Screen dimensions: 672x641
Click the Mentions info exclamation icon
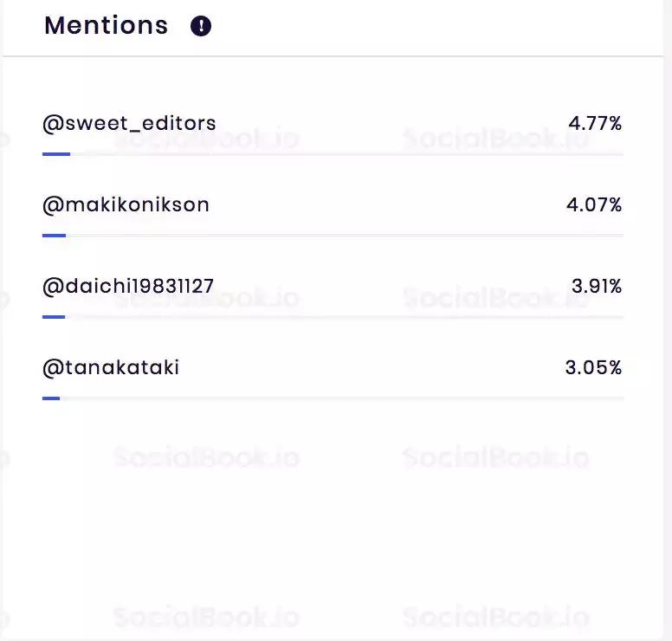(x=201, y=26)
